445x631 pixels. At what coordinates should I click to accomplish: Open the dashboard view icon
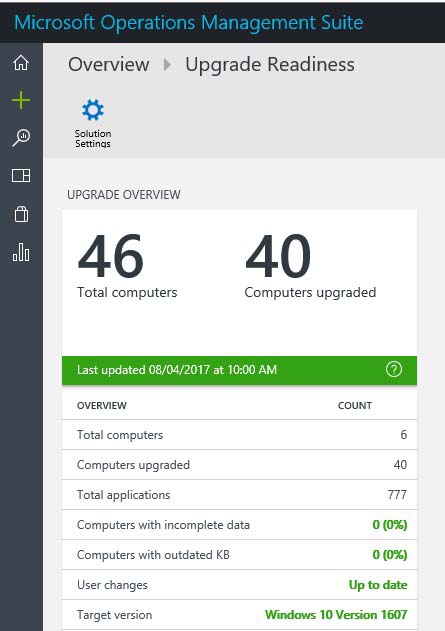pyautogui.click(x=21, y=175)
